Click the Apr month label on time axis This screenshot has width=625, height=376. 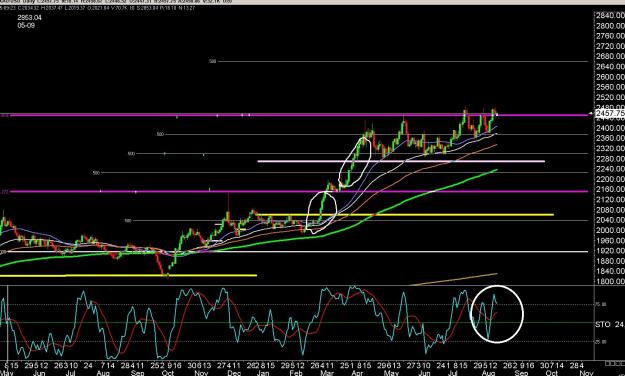pos(357,373)
